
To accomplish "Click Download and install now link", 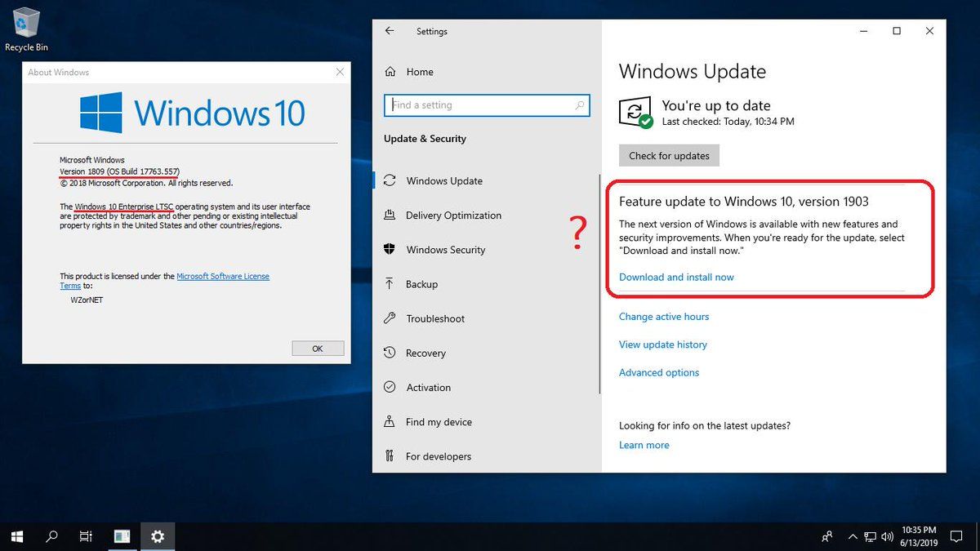I will [x=676, y=277].
